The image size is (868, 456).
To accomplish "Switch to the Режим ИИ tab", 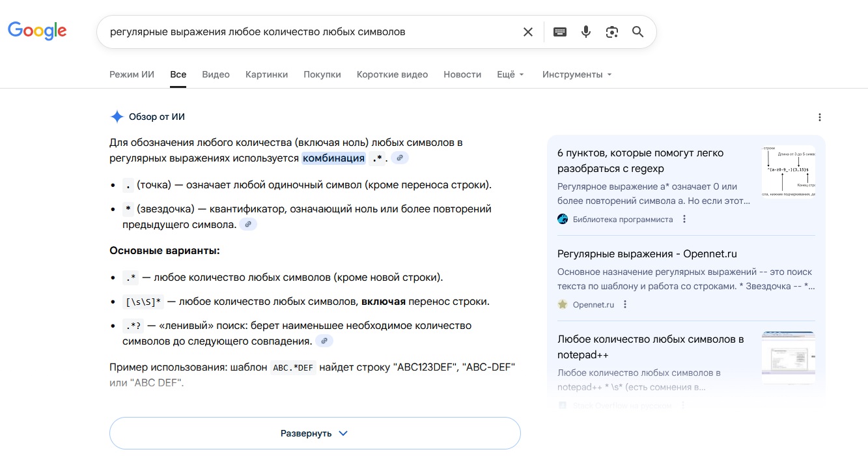I will pyautogui.click(x=132, y=74).
